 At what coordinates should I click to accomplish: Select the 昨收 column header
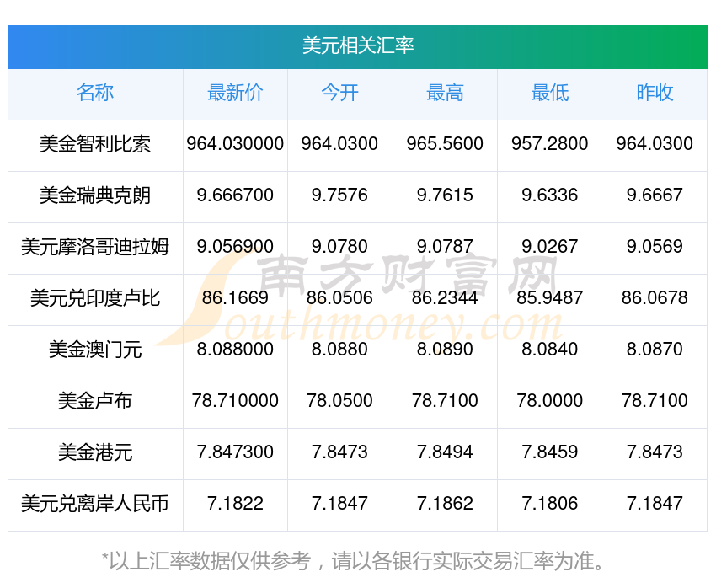[x=655, y=93]
